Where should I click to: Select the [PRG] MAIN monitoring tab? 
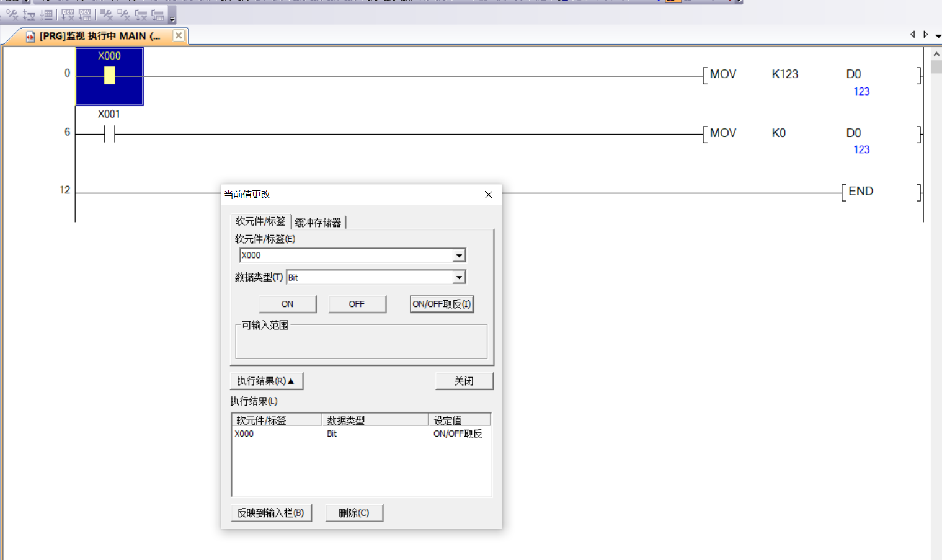(100, 36)
